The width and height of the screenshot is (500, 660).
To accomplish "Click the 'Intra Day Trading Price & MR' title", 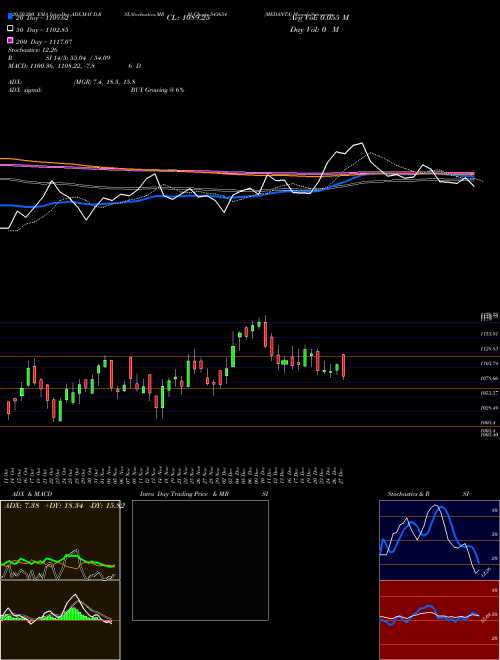I will pyautogui.click(x=184, y=494).
